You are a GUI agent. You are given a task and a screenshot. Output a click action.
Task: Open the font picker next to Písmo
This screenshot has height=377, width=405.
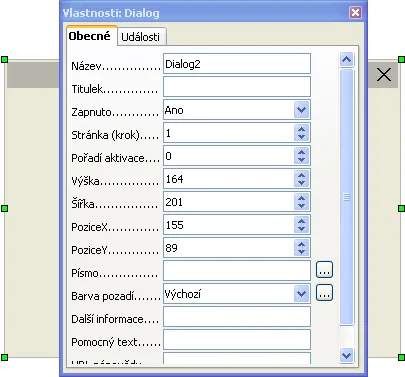324,270
